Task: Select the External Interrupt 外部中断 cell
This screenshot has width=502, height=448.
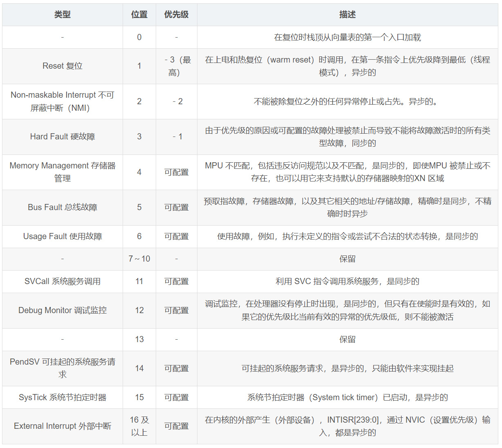Action: (x=63, y=426)
